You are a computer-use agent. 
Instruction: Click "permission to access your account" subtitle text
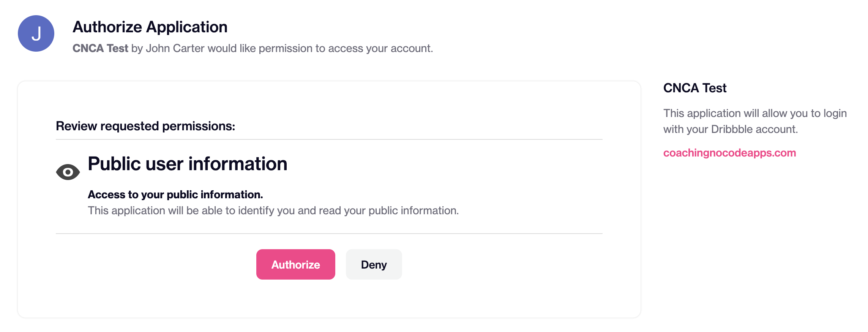[x=346, y=48]
